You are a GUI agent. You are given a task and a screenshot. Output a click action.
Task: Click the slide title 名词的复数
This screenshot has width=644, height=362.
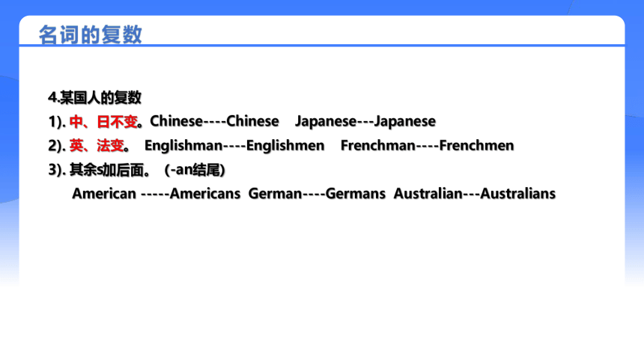point(91,34)
